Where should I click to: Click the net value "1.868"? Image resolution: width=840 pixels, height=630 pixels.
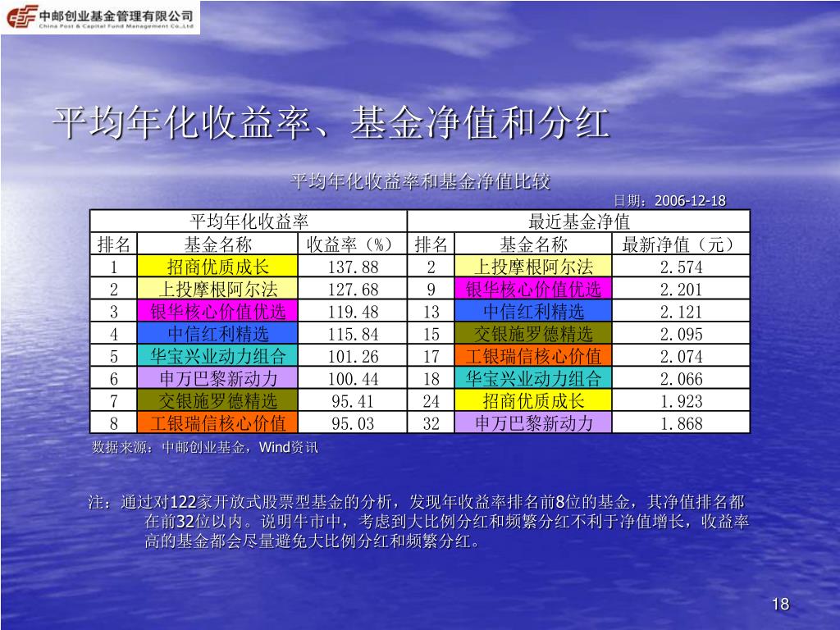pos(681,424)
